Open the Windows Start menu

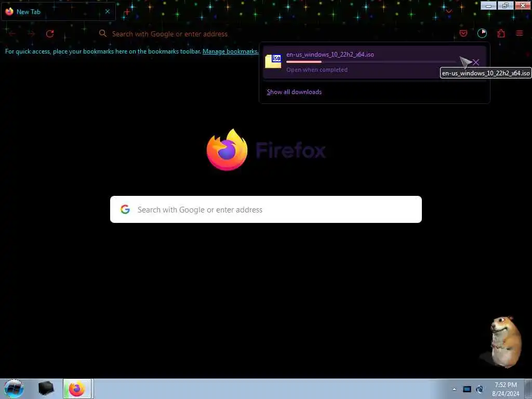[14, 389]
